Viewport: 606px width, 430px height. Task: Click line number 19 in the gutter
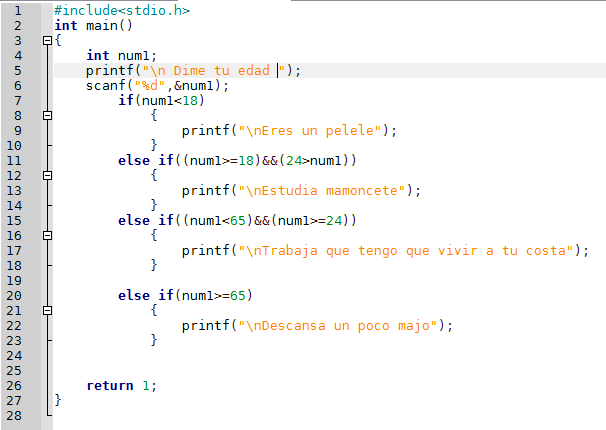(14, 280)
